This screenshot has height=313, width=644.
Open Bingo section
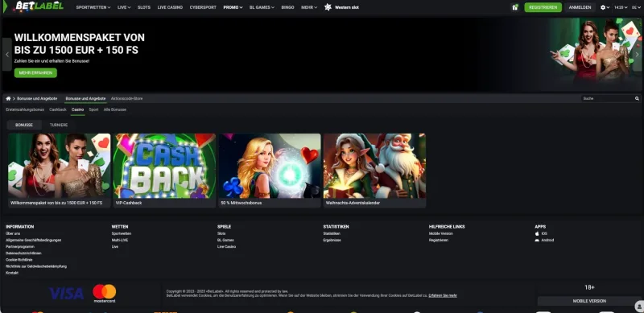[287, 7]
